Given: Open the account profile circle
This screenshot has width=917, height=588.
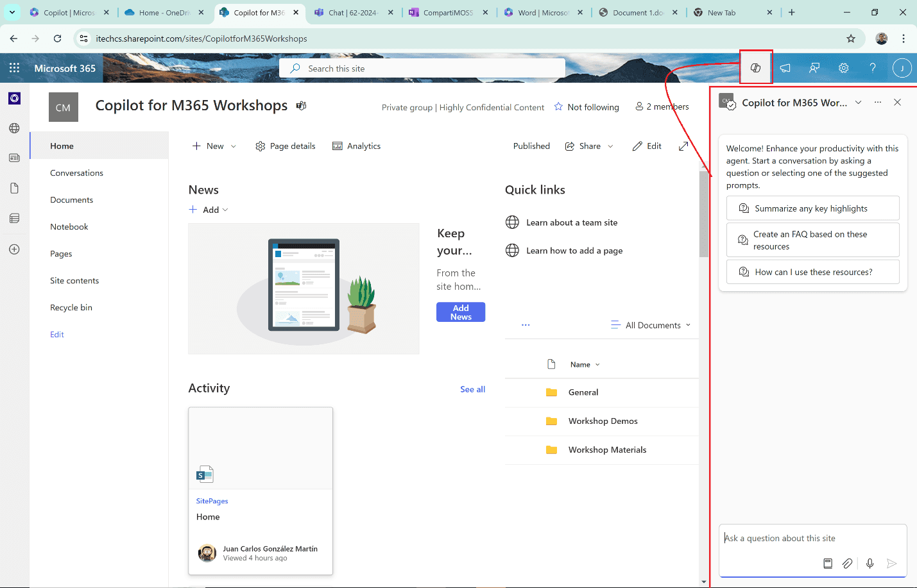Looking at the screenshot, I should pyautogui.click(x=902, y=68).
